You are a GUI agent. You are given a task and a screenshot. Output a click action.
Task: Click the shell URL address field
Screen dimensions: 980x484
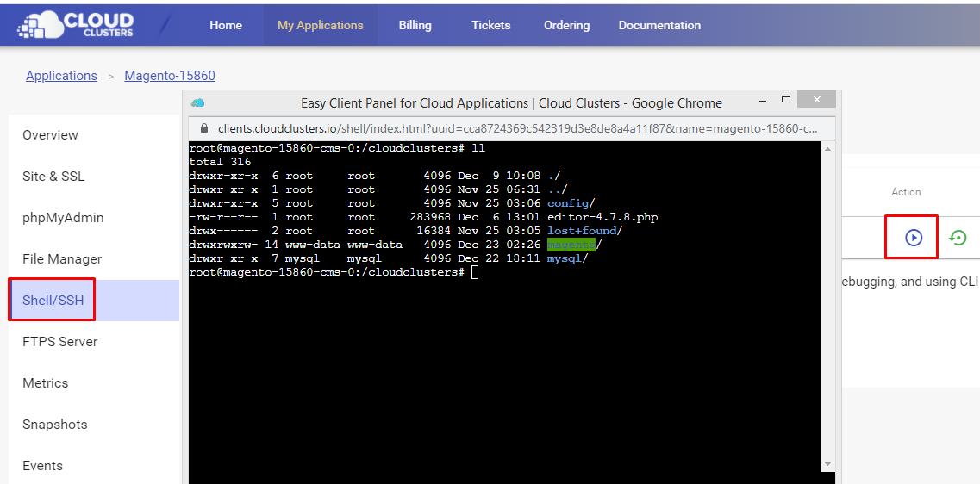pos(517,128)
